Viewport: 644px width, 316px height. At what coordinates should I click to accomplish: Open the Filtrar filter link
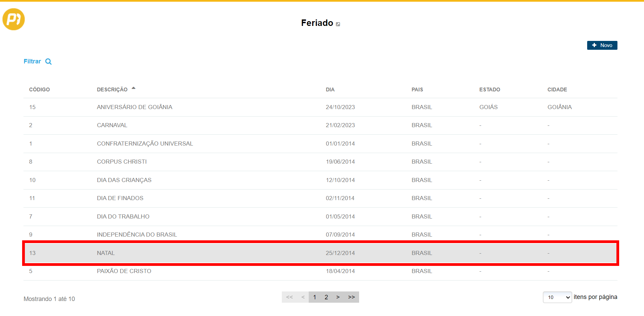pos(32,61)
